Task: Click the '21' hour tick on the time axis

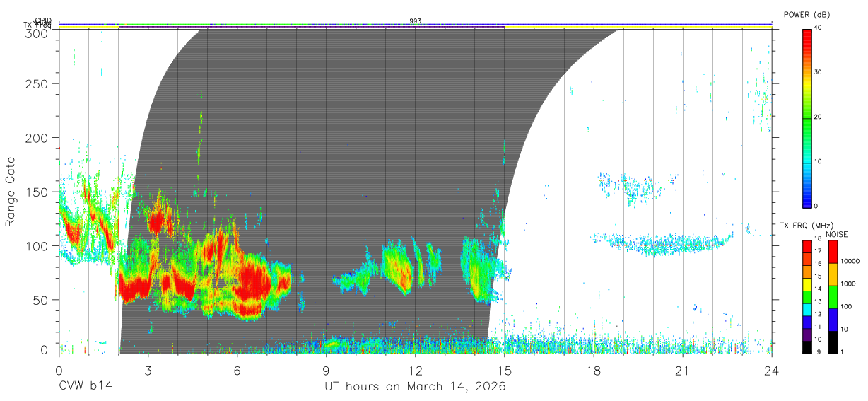Action: pyautogui.click(x=683, y=370)
